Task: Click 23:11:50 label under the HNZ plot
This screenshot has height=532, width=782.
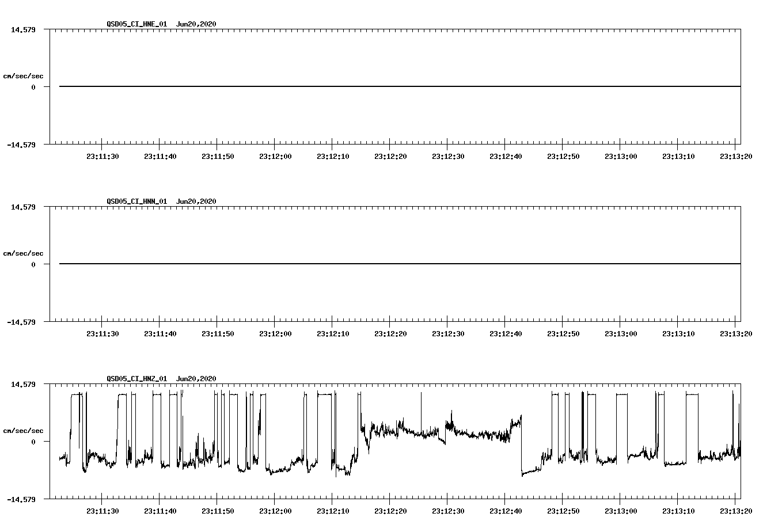Action: point(218,511)
